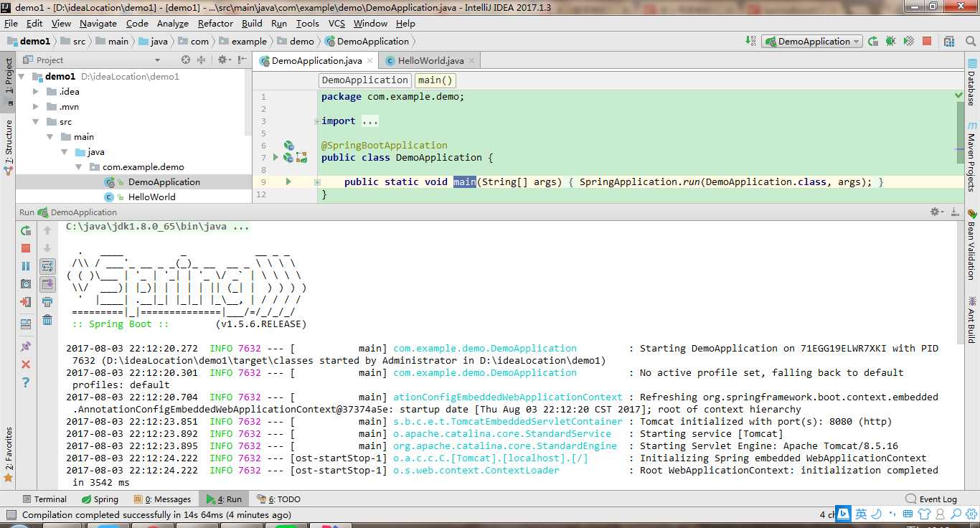Viewport: 980px width, 528px height.
Task: Hide the Project tool window
Action: click(x=242, y=60)
